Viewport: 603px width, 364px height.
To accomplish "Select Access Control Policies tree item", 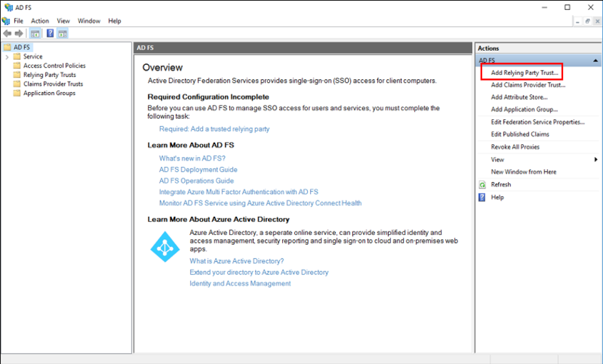I will [54, 66].
